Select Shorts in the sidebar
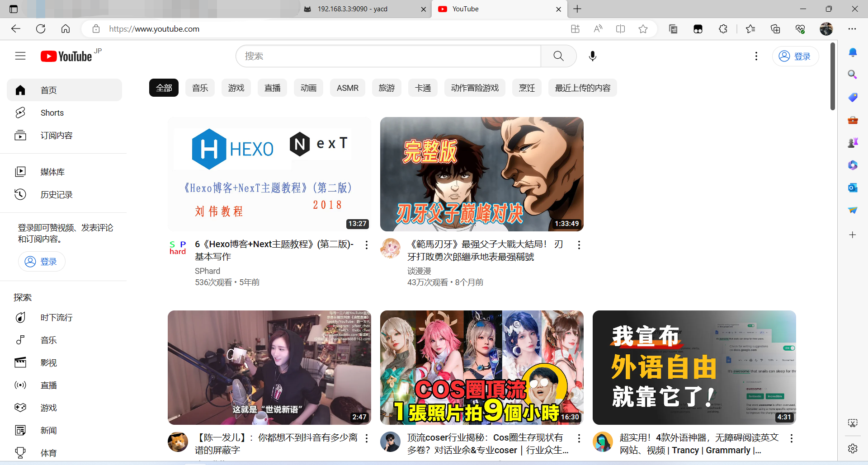 pyautogui.click(x=52, y=113)
